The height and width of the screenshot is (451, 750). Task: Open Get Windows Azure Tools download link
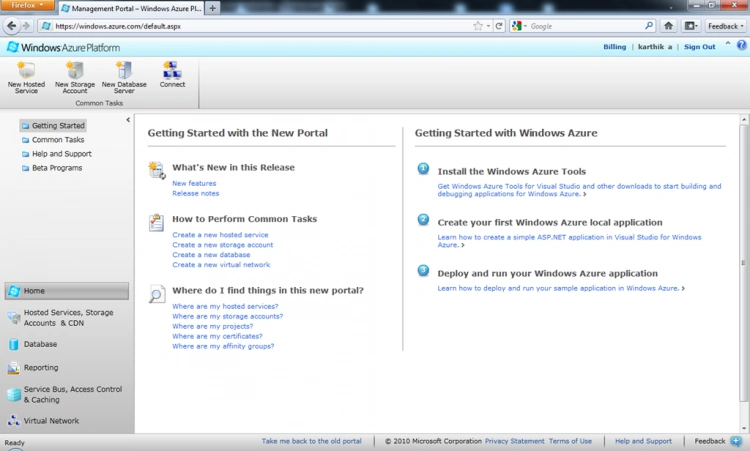pos(579,190)
